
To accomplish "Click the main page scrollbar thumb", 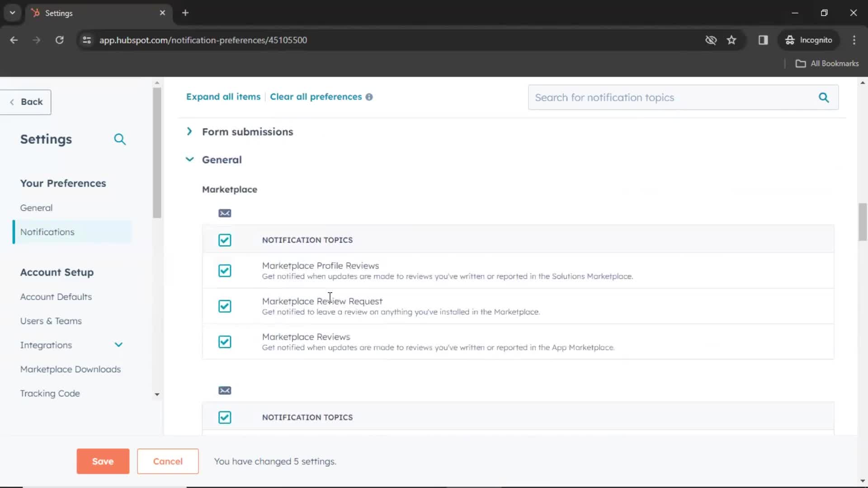I will point(863,222).
